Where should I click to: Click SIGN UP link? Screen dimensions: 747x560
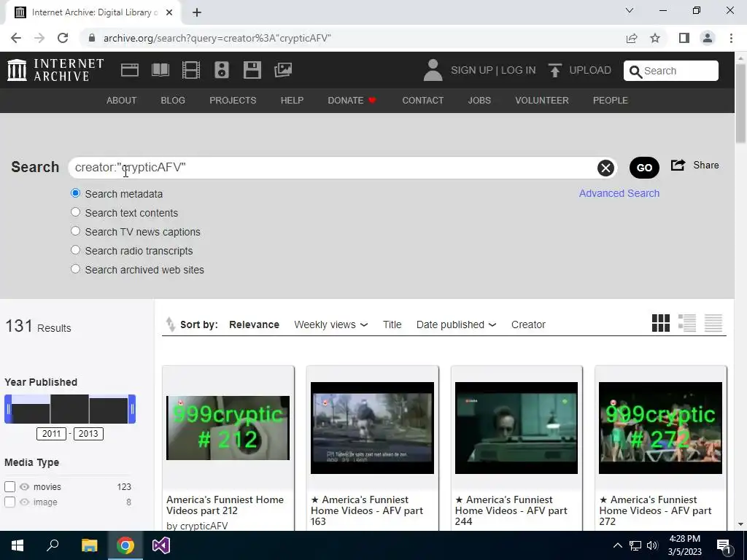(x=472, y=71)
